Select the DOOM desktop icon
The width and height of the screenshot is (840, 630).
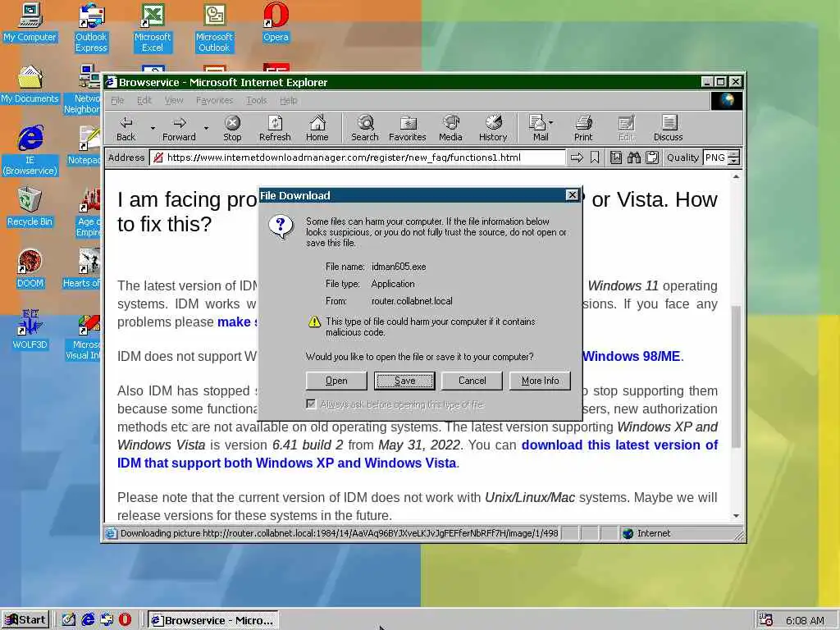pyautogui.click(x=30, y=269)
